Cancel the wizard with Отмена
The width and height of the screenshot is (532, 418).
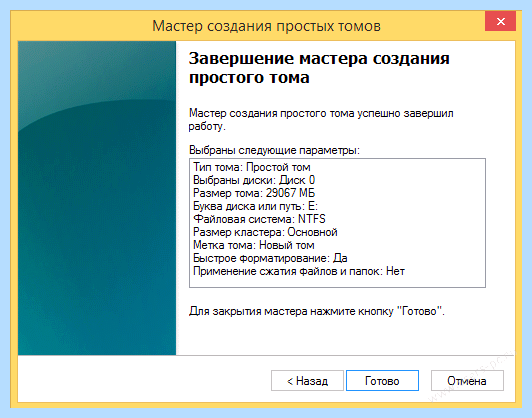click(467, 381)
